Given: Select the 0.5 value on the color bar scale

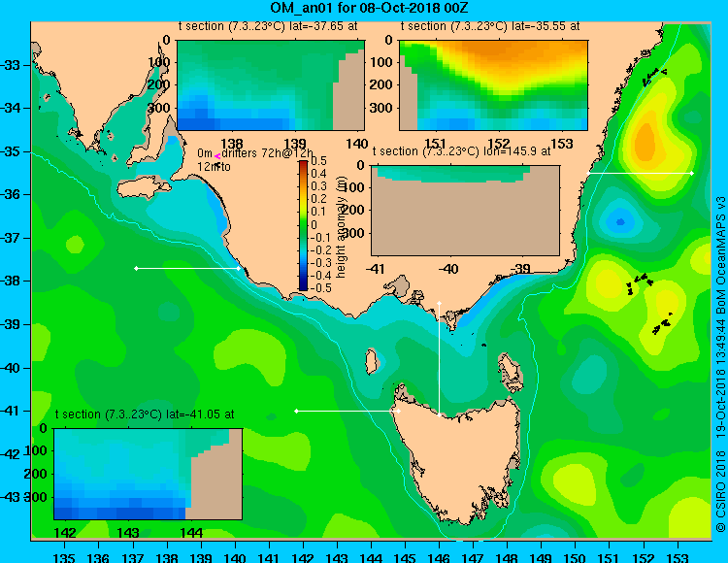Looking at the screenshot, I should click(318, 161).
